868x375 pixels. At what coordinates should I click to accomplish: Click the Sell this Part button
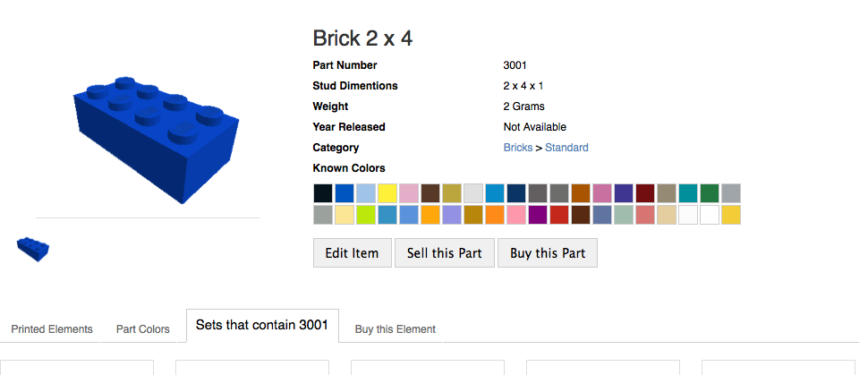[444, 253]
